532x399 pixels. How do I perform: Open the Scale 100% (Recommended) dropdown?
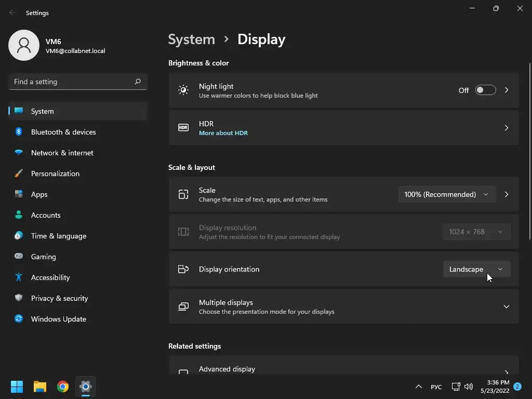[447, 194]
